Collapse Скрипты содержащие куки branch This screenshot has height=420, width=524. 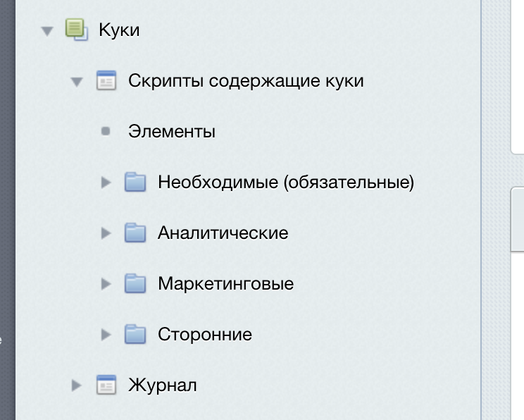tap(77, 82)
